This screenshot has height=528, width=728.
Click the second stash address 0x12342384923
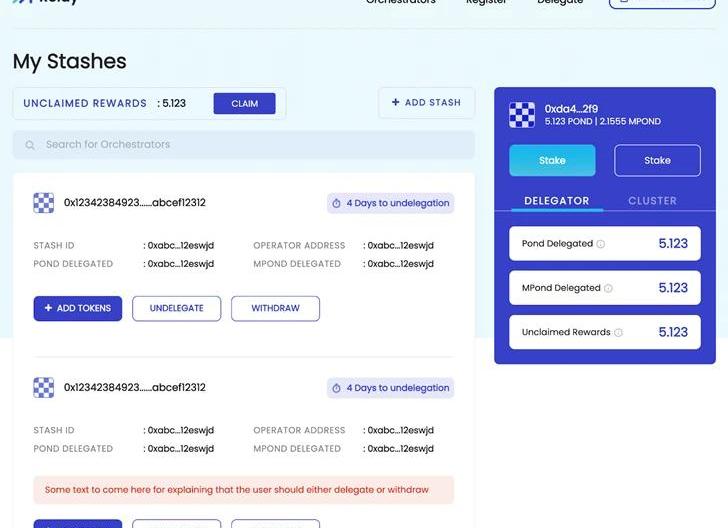[135, 388]
